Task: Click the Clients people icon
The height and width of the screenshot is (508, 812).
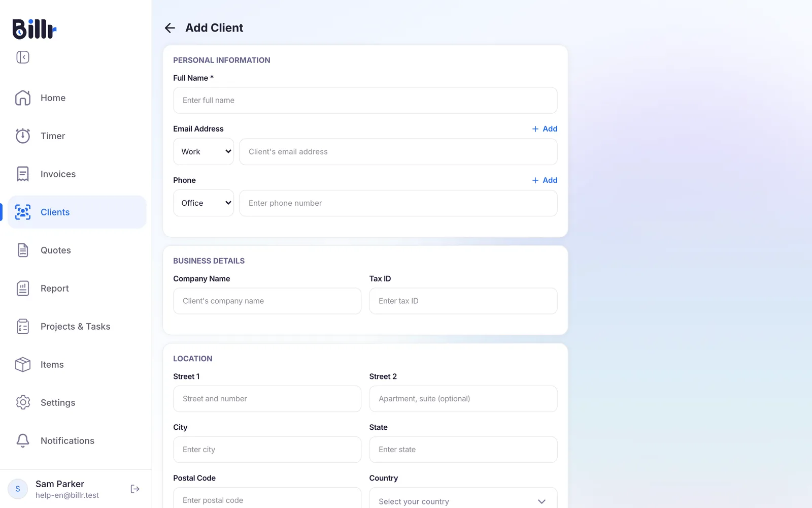Action: point(23,212)
